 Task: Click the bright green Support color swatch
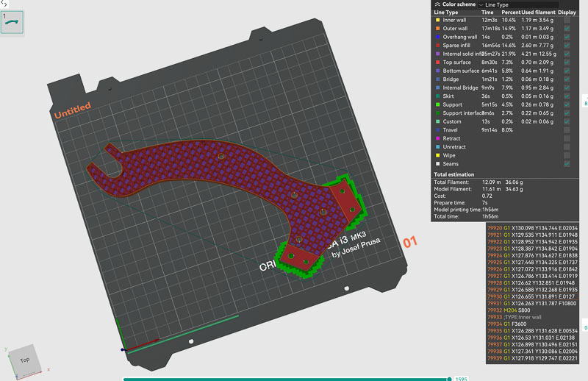click(437, 104)
